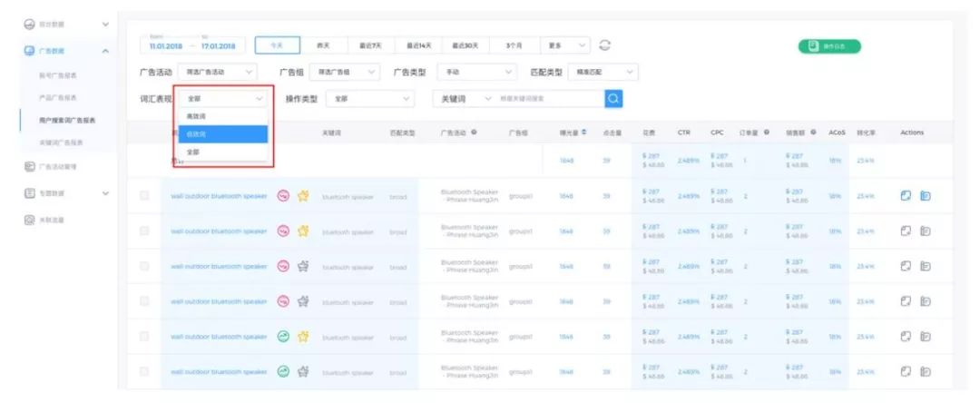Select the 昨天 date range button
Screen dimensions: 980x403
322,45
